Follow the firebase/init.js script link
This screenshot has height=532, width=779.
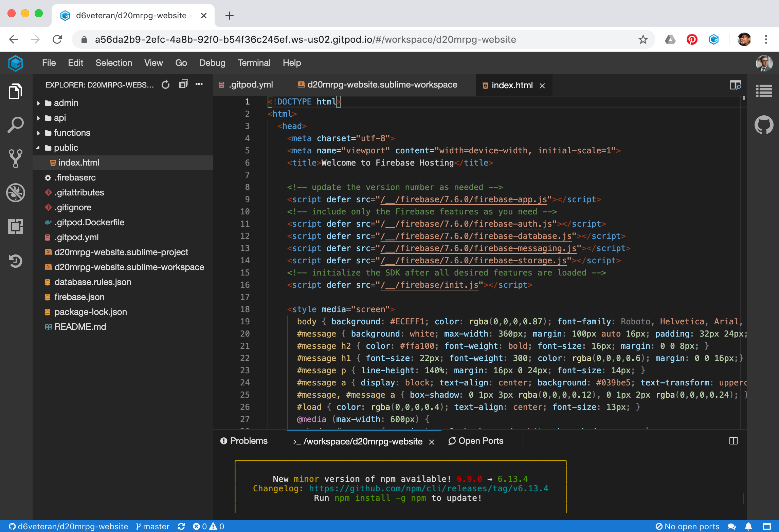(x=430, y=285)
